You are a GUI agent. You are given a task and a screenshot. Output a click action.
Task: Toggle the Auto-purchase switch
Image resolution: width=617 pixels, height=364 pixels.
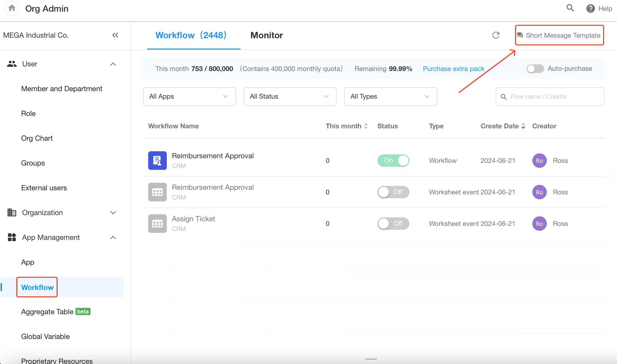click(535, 69)
